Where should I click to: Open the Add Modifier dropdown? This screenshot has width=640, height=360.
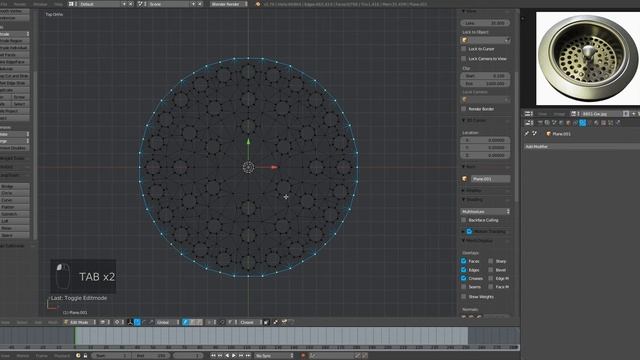click(x=582, y=146)
